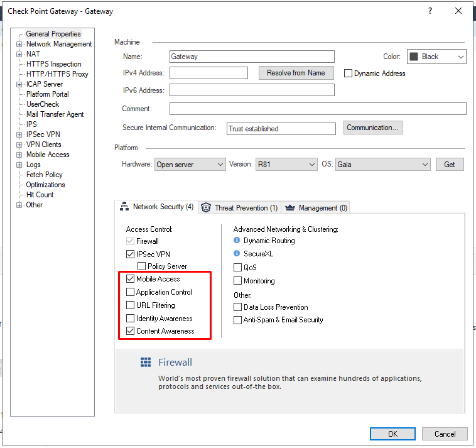Click the help question mark in title bar
Viewport: 476px width, 448px height.
pos(430,11)
